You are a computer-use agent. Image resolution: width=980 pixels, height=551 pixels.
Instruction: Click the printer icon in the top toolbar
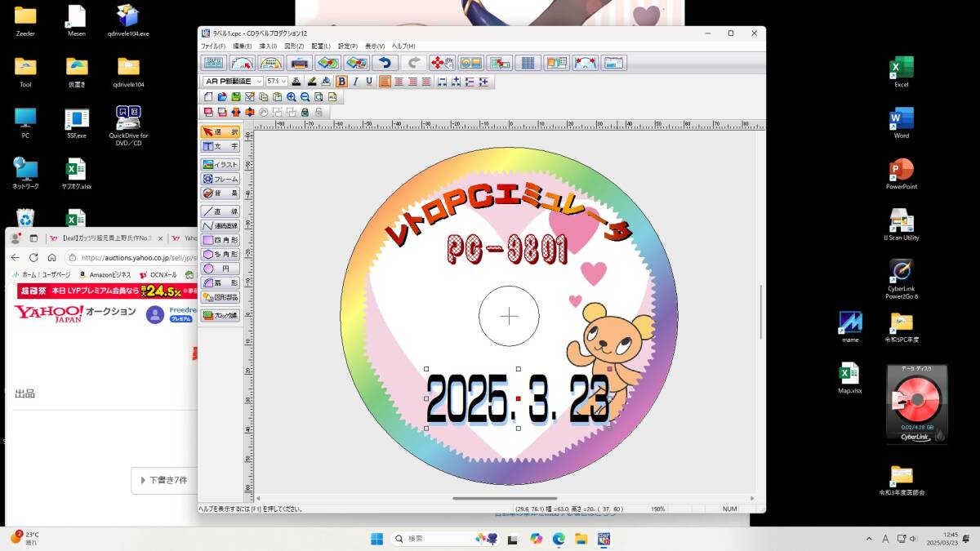point(300,63)
